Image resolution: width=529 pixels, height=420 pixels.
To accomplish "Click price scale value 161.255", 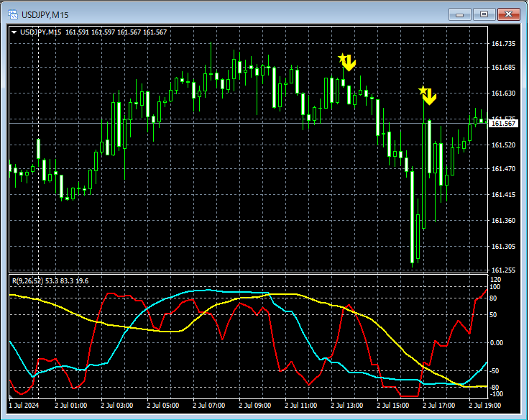I will pyautogui.click(x=503, y=270).
